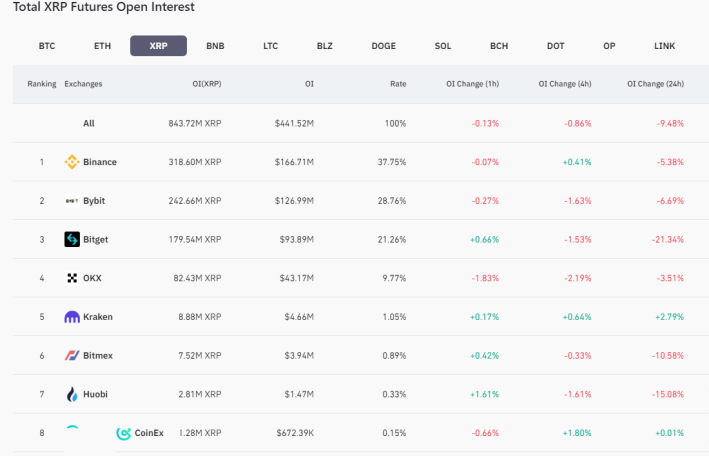Click the Bitmex exchange logo icon
This screenshot has width=709, height=456.
pyautogui.click(x=72, y=356)
